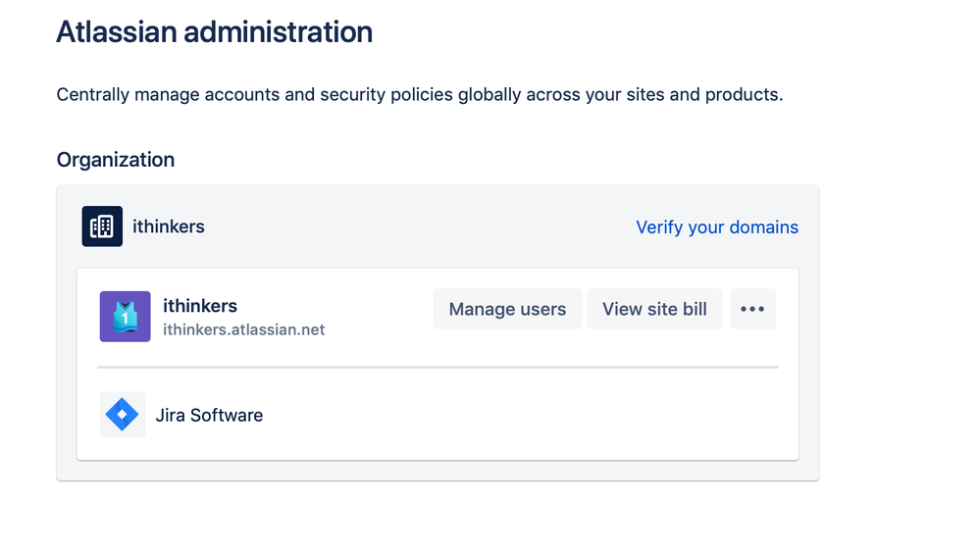Screen dimensions: 980x553
Task: Click the word Centrally in the description
Action: tap(93, 95)
